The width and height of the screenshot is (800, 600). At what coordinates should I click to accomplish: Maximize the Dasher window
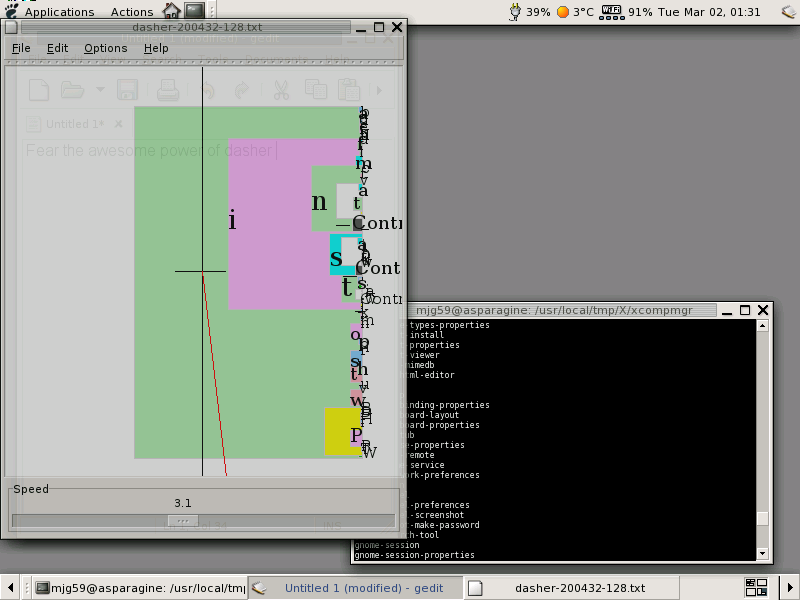(379, 27)
